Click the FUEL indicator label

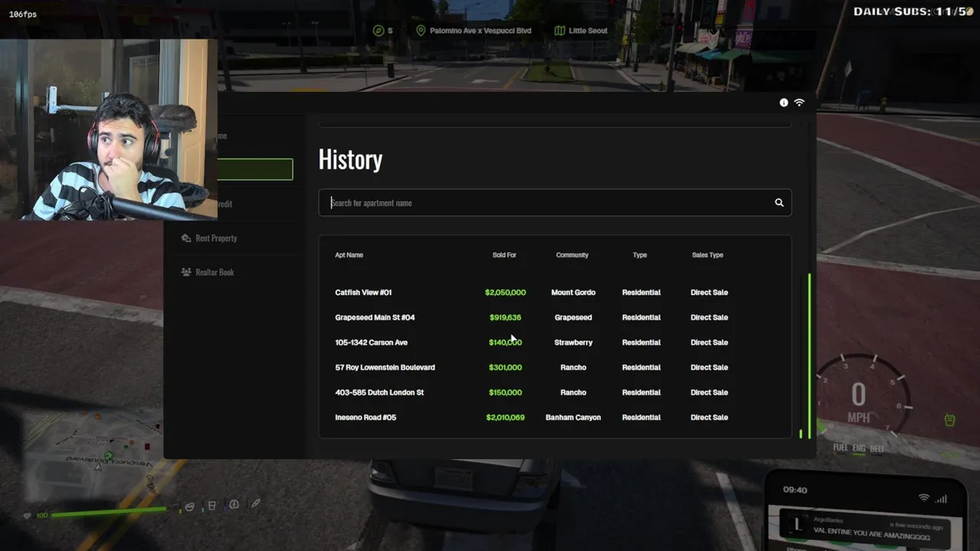click(x=841, y=448)
